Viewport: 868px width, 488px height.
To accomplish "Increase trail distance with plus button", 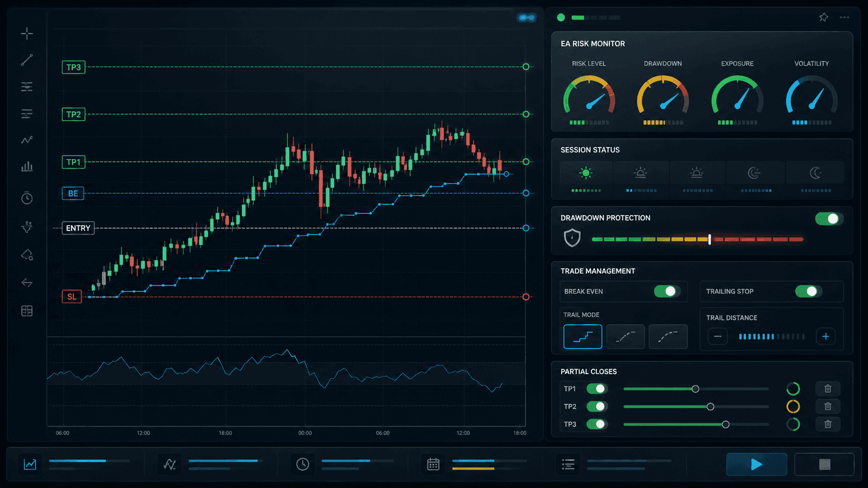I will (826, 336).
